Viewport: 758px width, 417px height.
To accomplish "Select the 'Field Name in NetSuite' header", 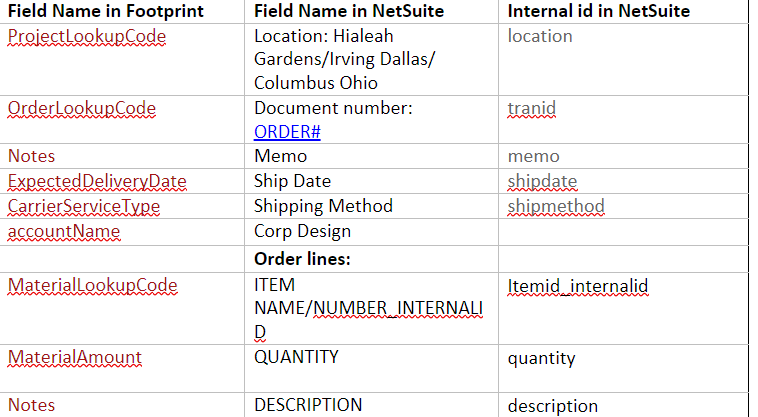I will (x=349, y=11).
